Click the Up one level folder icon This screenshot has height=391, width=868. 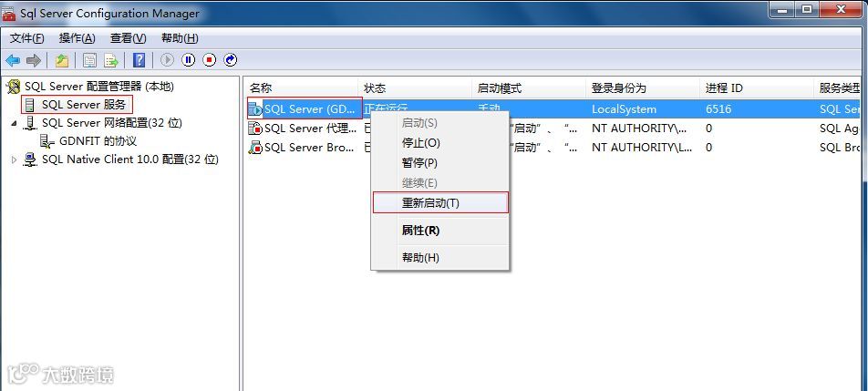pyautogui.click(x=62, y=60)
